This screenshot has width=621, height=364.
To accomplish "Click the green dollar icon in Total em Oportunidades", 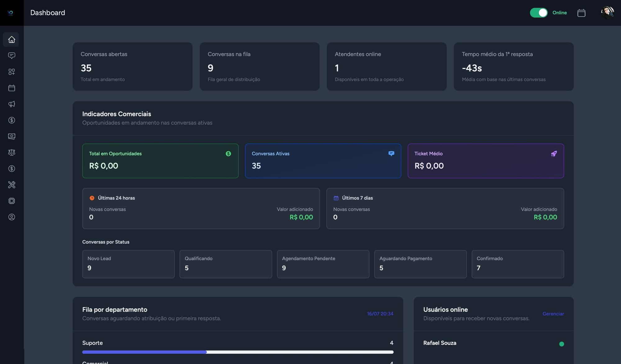I will coord(228,154).
